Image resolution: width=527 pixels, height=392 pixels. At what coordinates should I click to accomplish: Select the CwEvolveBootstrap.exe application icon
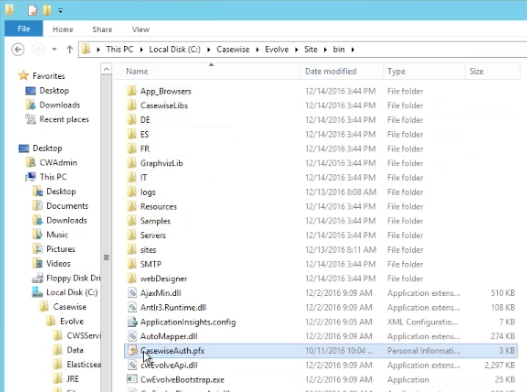(x=132, y=379)
